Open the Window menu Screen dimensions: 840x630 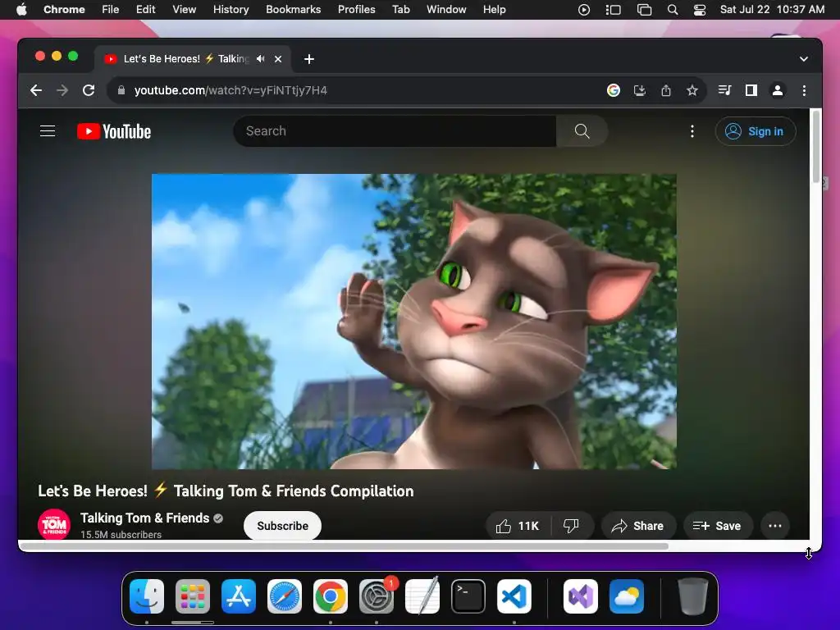(446, 10)
